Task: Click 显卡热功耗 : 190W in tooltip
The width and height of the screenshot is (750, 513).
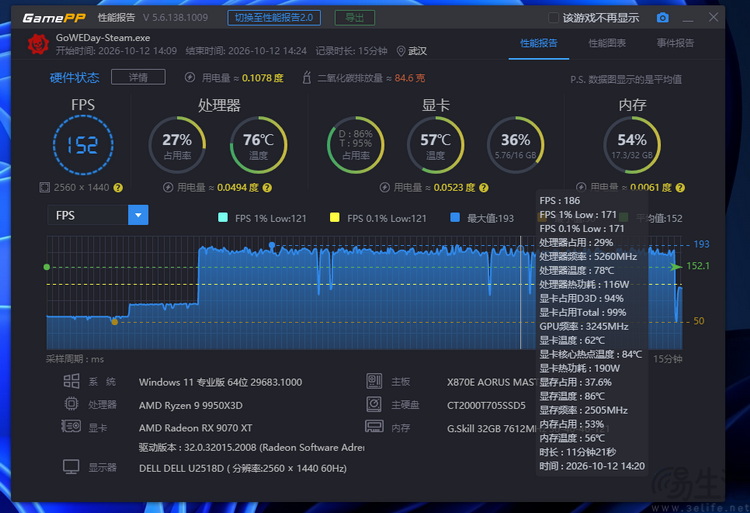Action: [579, 368]
